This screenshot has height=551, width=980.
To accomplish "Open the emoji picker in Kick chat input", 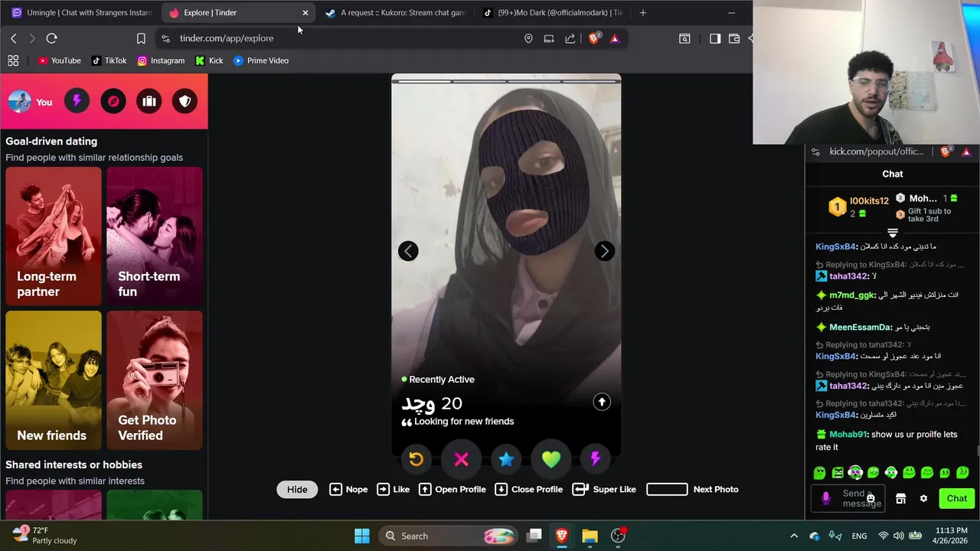I will click(x=871, y=498).
